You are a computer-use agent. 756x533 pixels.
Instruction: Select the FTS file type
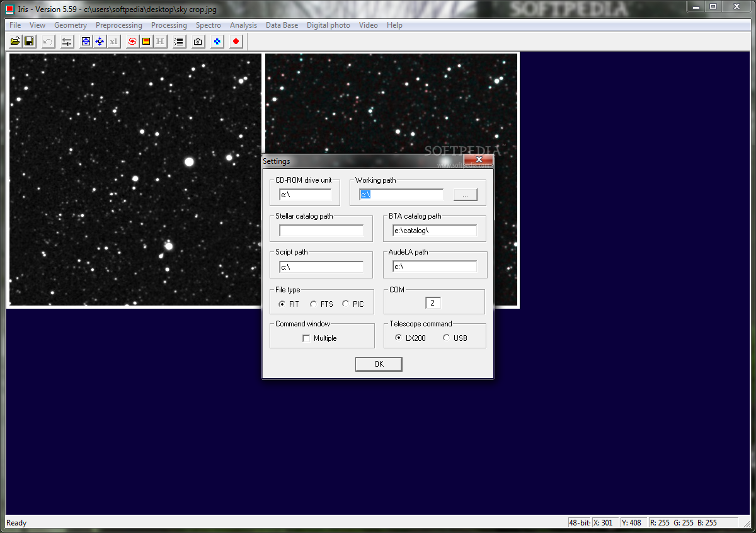point(321,304)
